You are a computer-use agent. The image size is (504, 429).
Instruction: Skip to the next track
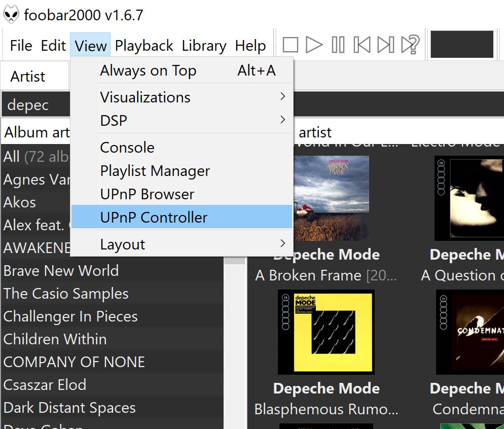coord(386,45)
